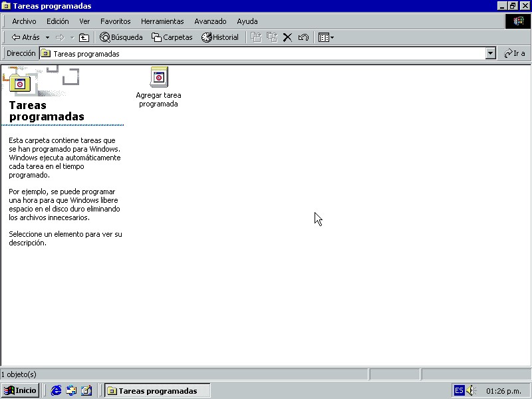Click the 01:26 p.m. clock
532x399 pixels.
(503, 391)
